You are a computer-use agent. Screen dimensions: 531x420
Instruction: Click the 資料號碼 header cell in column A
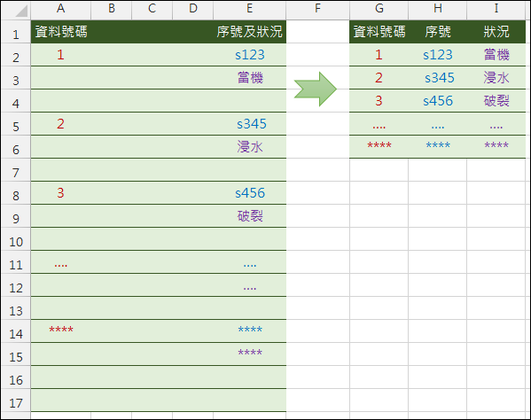click(x=61, y=32)
